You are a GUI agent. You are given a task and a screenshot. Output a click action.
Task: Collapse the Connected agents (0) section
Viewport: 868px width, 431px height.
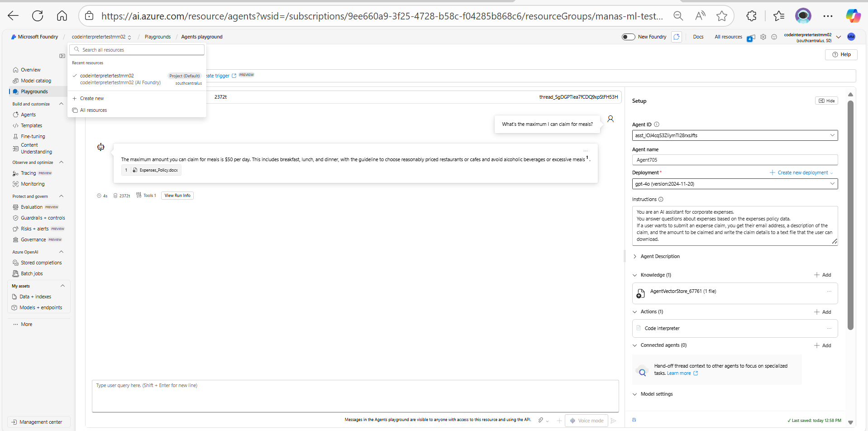click(x=635, y=345)
